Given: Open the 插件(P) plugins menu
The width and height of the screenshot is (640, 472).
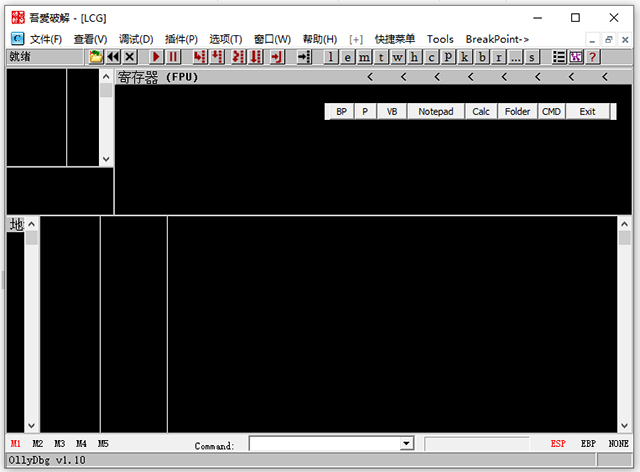Looking at the screenshot, I should [179, 39].
